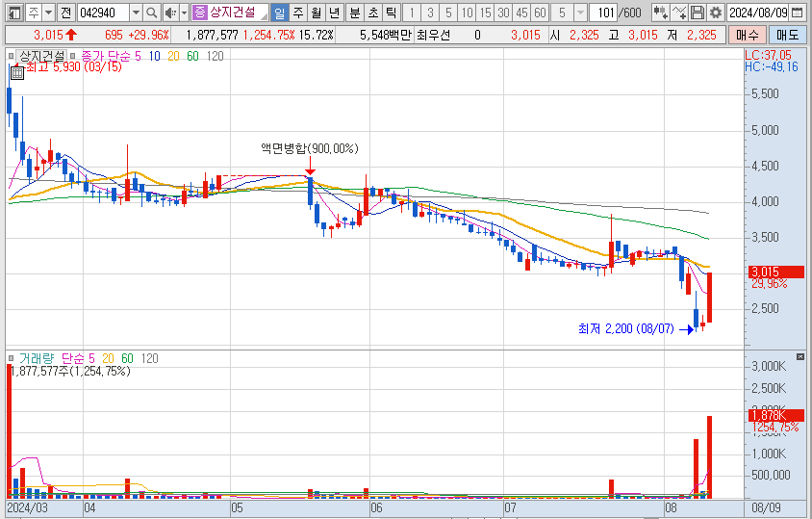The width and height of the screenshot is (812, 519).
Task: Click the 08/09 date label on axis
Action: (766, 507)
